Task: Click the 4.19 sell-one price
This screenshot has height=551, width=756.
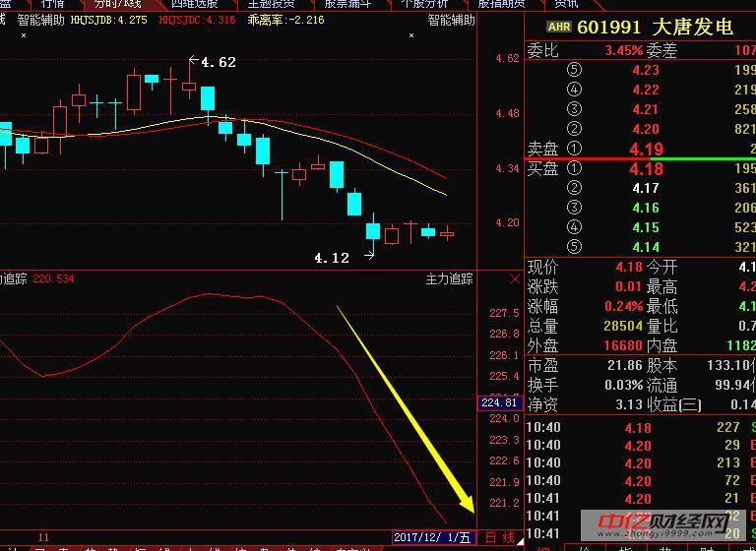Action: pyautogui.click(x=646, y=150)
